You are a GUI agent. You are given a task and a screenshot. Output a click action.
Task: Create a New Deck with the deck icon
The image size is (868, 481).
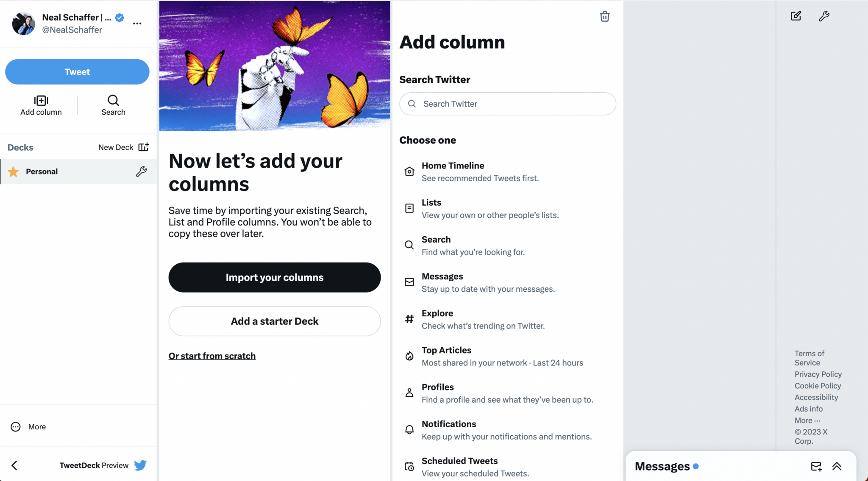[144, 147]
